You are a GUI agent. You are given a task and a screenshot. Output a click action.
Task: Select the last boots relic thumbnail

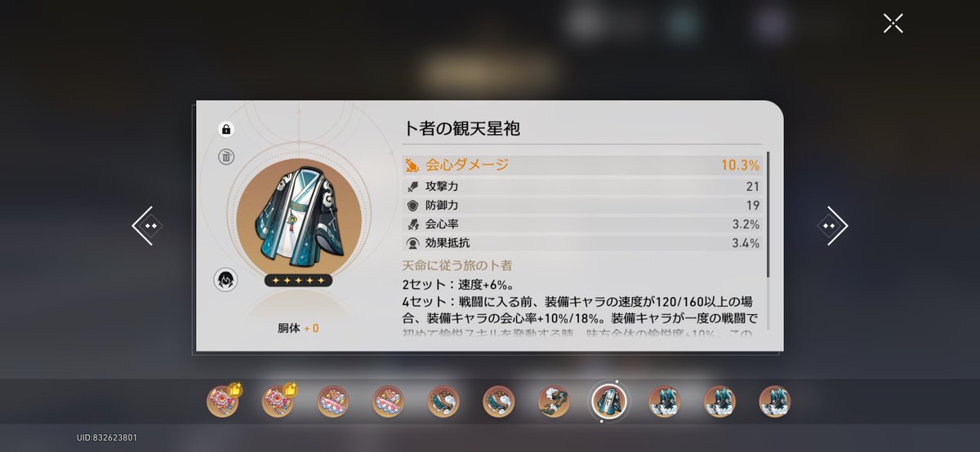[x=774, y=401]
